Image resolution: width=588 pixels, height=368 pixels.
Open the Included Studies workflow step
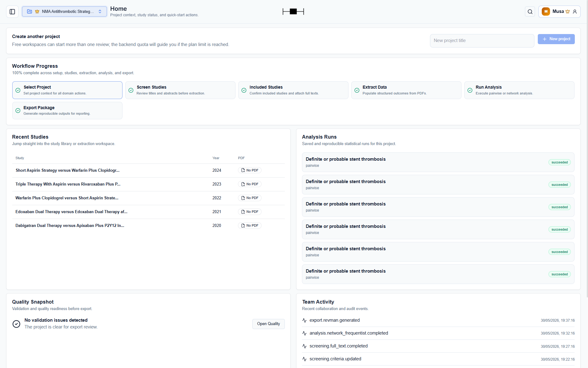pos(293,90)
